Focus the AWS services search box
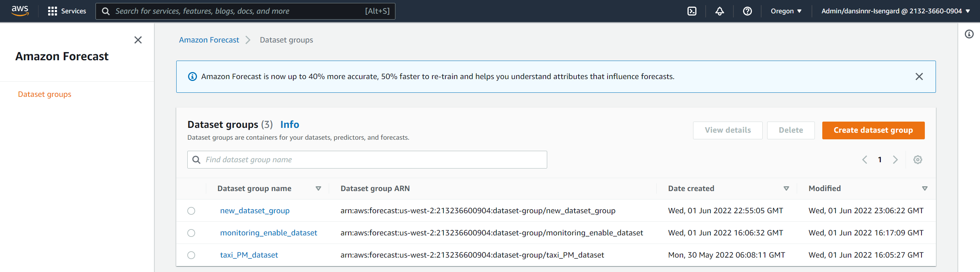Viewport: 980px width, 272px height. coord(245,11)
